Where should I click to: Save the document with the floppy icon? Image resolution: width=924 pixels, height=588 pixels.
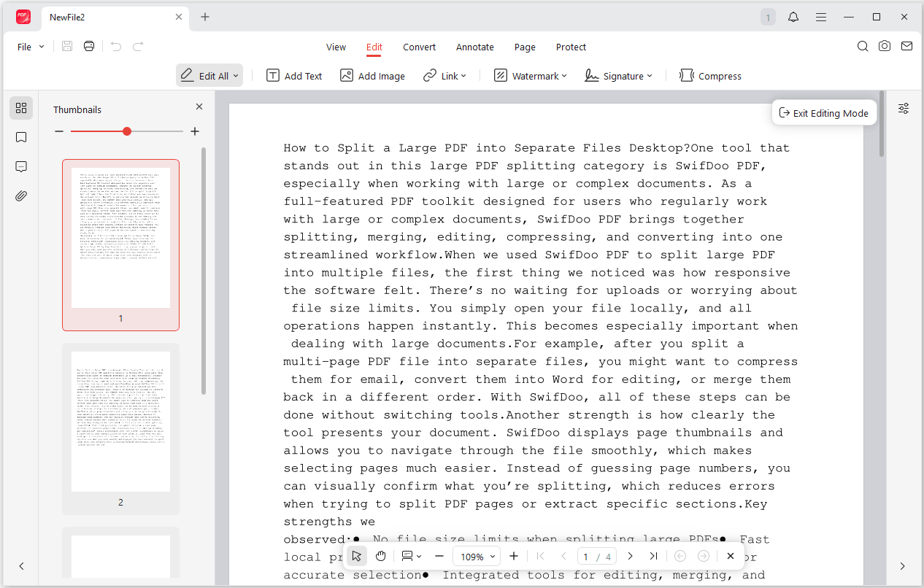coord(67,47)
